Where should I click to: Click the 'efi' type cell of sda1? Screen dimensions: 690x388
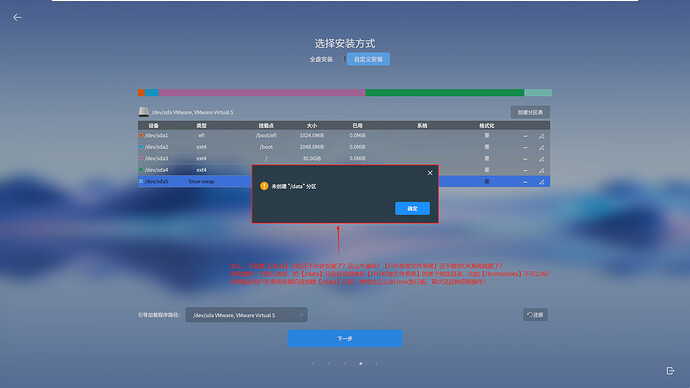[x=202, y=135]
